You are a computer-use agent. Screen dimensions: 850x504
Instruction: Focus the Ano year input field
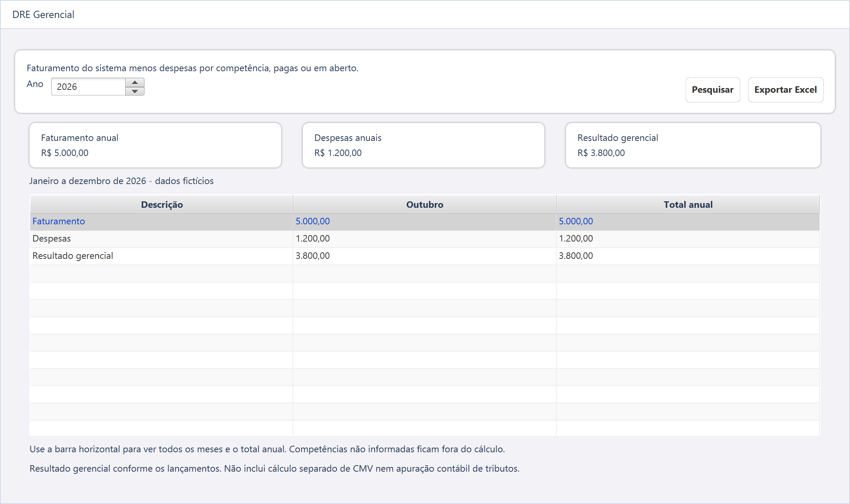[88, 87]
